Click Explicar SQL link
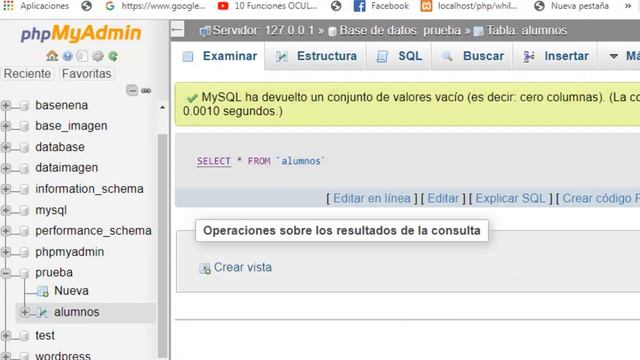640x360 pixels. point(510,198)
